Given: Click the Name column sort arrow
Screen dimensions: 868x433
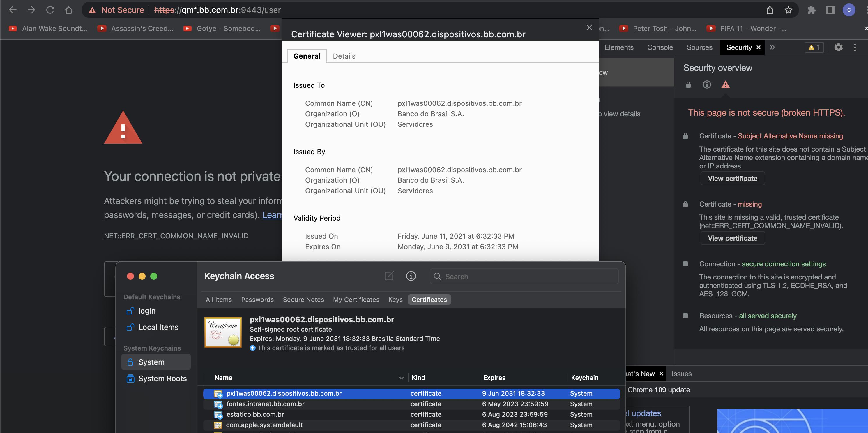Looking at the screenshot, I should pyautogui.click(x=401, y=378).
